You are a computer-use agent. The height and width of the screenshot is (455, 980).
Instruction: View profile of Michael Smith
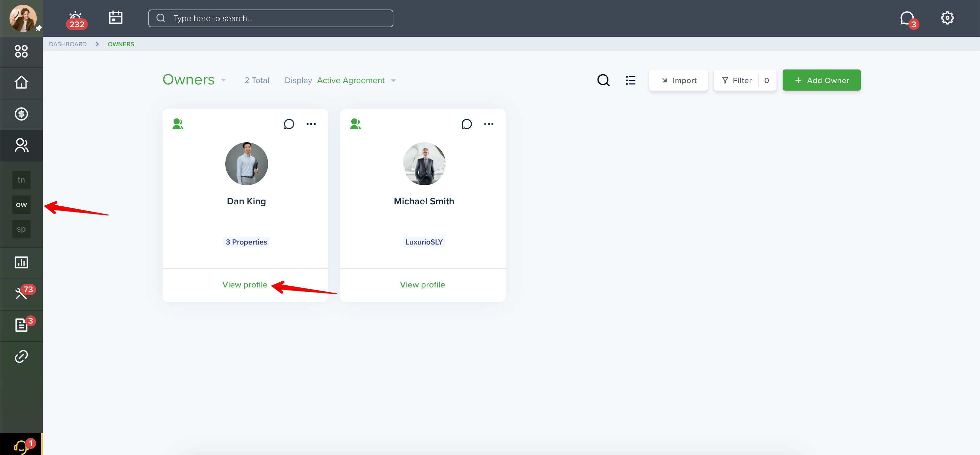(422, 285)
